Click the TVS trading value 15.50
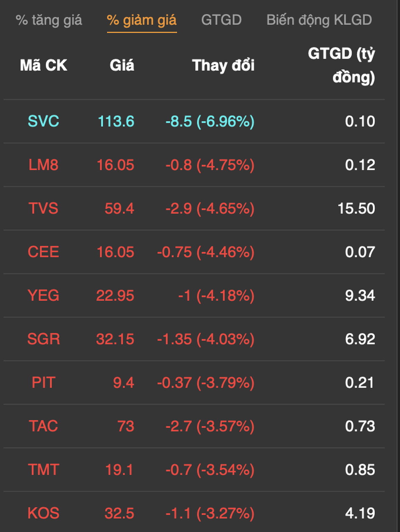Viewport: 400px width, 532px height. click(356, 209)
